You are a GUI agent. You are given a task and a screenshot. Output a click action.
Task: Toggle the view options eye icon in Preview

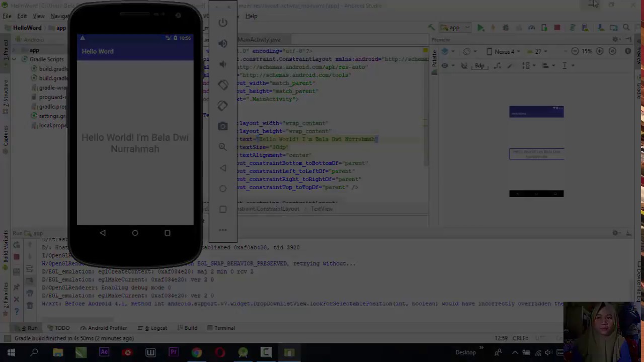[445, 66]
